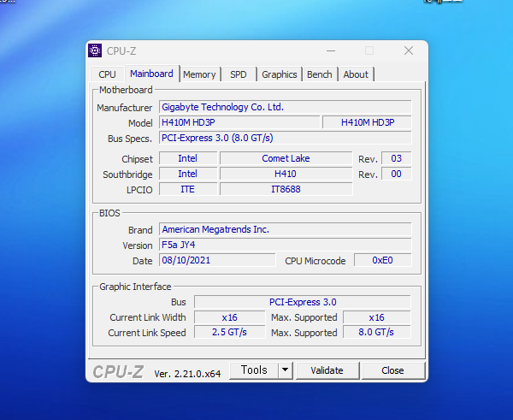513x420 pixels.
Task: Open the Memory tab
Action: (199, 74)
